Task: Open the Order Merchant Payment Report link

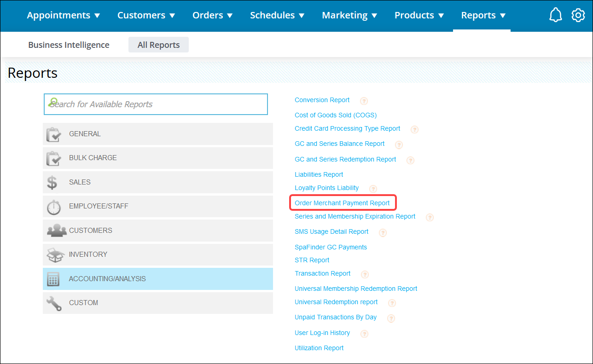Action: 343,202
